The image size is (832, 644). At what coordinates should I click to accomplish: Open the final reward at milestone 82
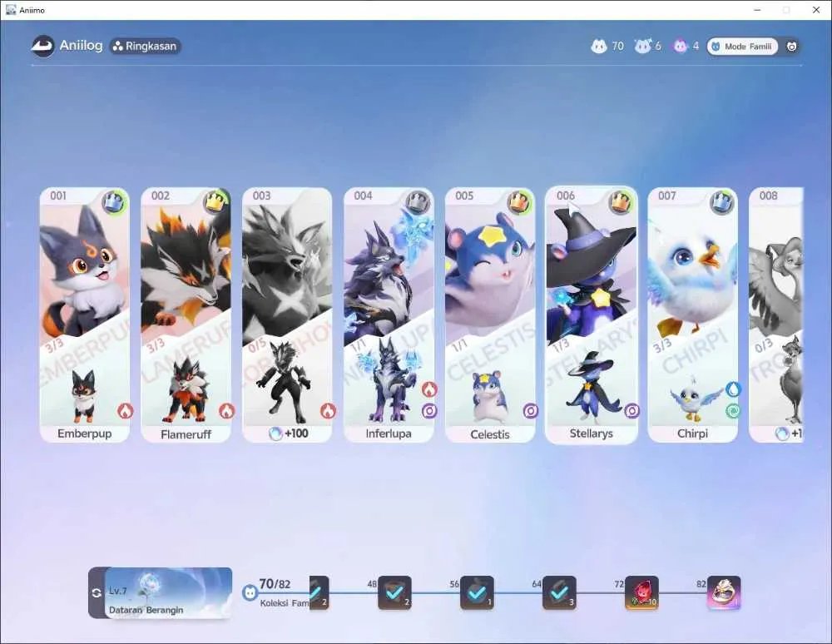724,593
